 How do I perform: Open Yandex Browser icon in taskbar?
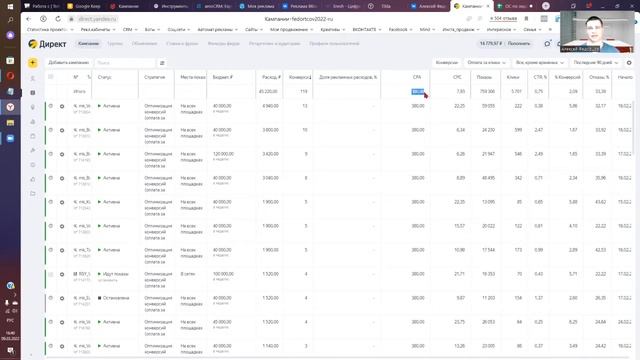[x=10, y=107]
